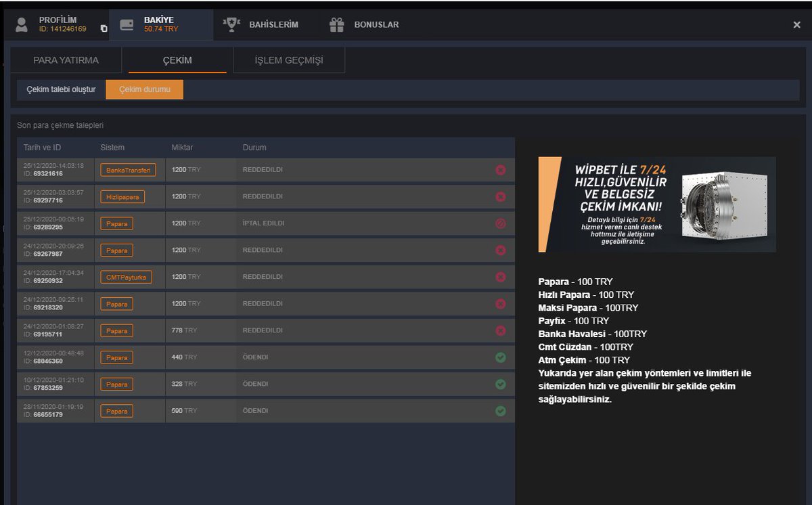Click paid checkmark for request 66655179
This screenshot has width=812, height=505.
click(501, 411)
